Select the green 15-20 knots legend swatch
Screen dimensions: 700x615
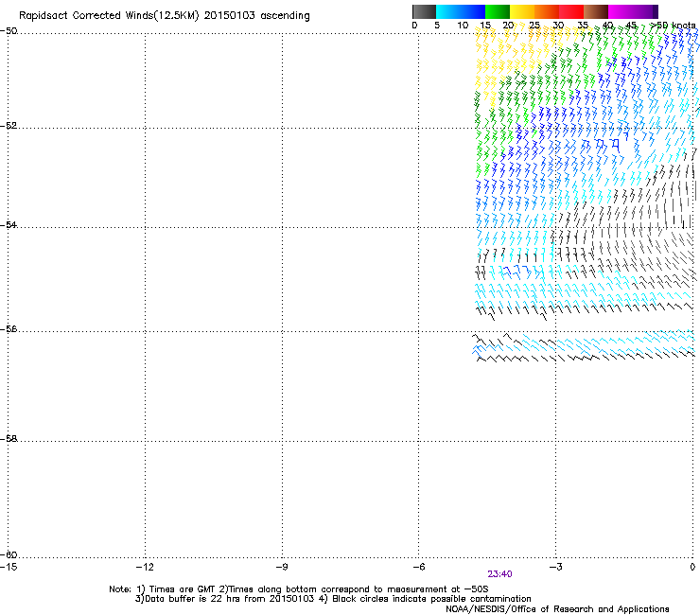pyautogui.click(x=498, y=11)
